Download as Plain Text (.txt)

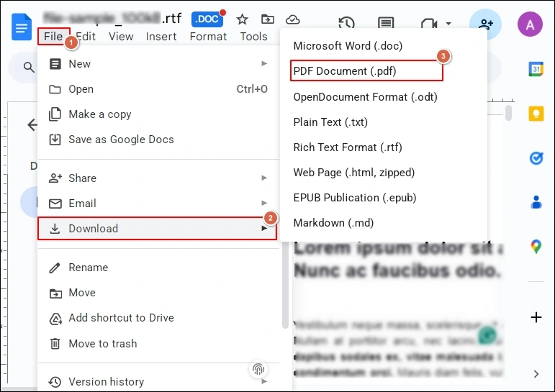pos(384,122)
